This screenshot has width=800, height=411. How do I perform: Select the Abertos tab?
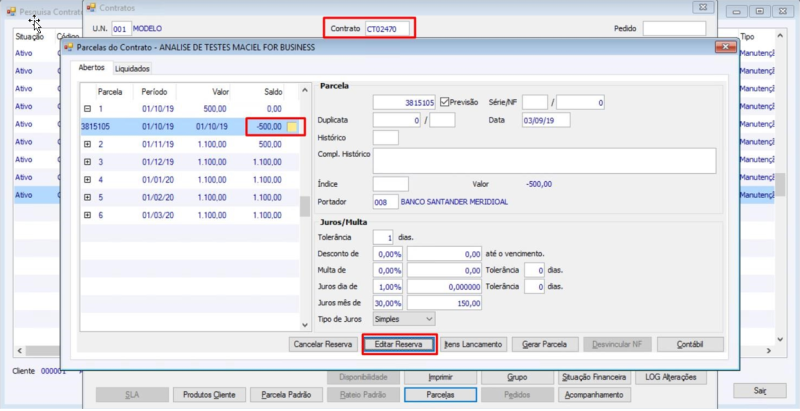(91, 68)
